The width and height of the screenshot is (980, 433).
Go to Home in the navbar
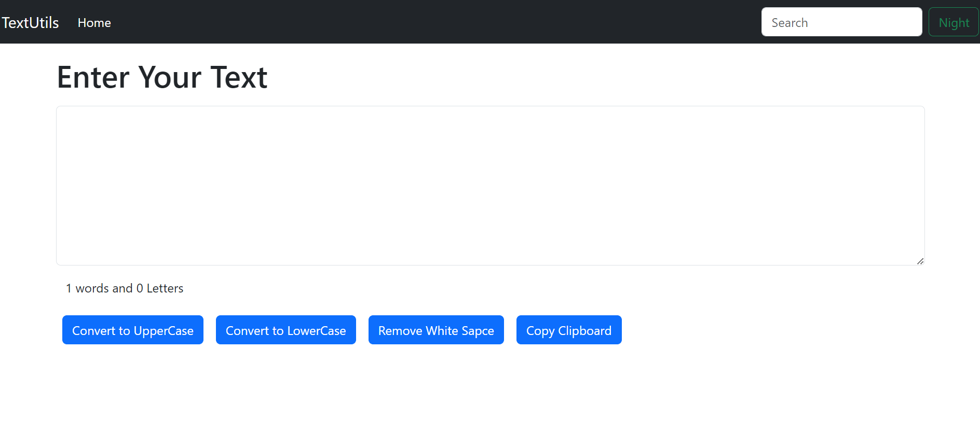click(94, 23)
